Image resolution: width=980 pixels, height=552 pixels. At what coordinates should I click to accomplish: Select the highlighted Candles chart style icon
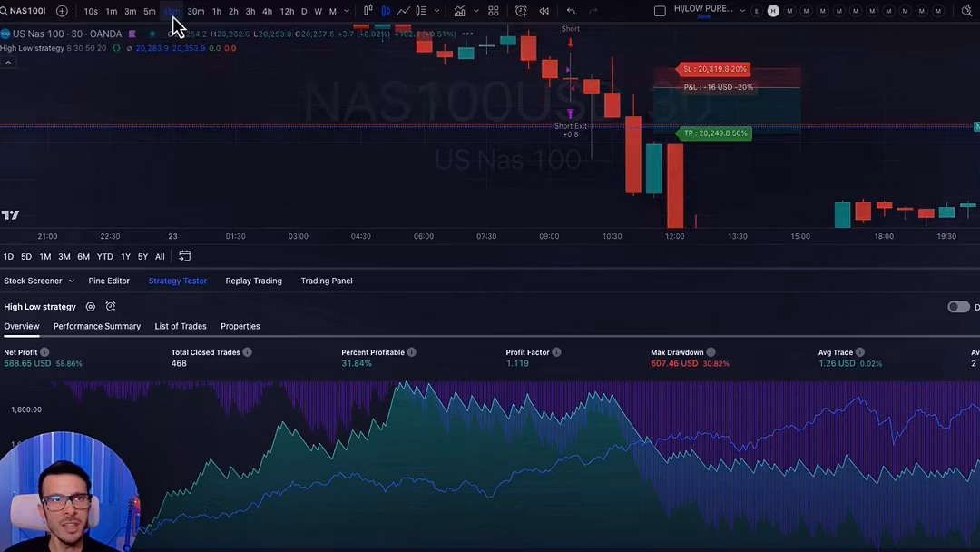(386, 11)
